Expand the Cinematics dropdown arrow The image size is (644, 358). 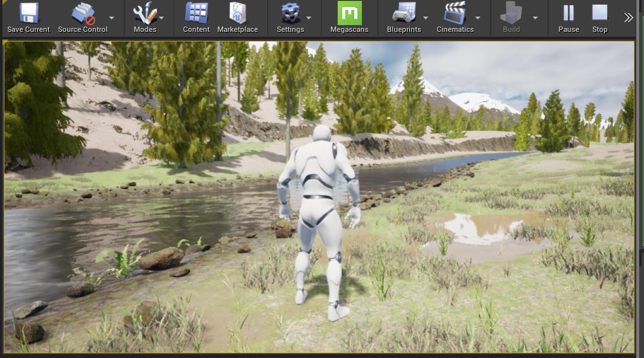(478, 18)
